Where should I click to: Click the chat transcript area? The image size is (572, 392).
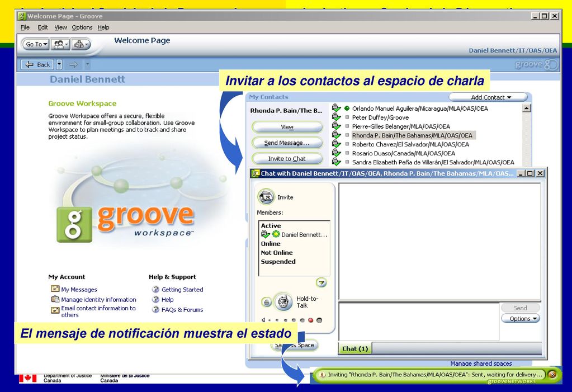[x=439, y=241]
